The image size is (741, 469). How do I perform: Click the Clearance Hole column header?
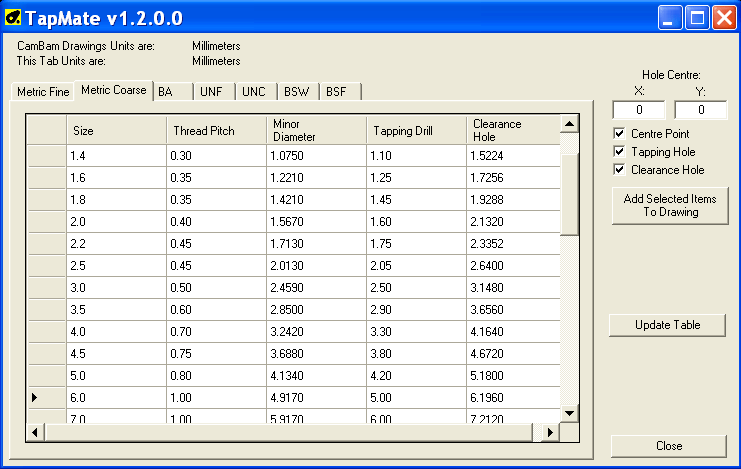pyautogui.click(x=513, y=130)
